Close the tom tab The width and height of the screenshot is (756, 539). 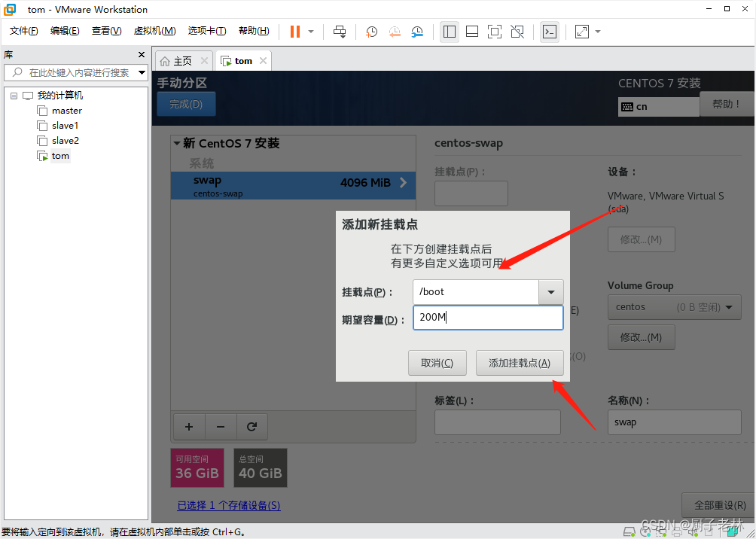tap(263, 61)
